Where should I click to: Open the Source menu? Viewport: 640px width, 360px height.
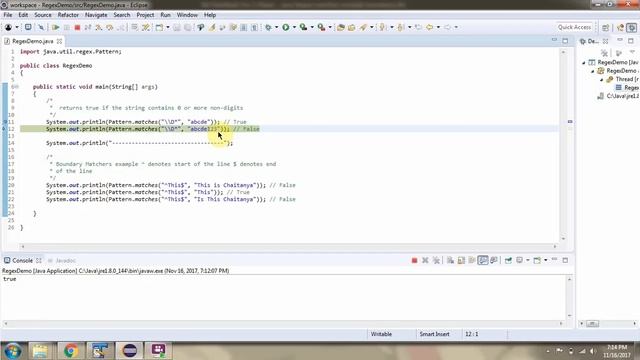(43, 15)
